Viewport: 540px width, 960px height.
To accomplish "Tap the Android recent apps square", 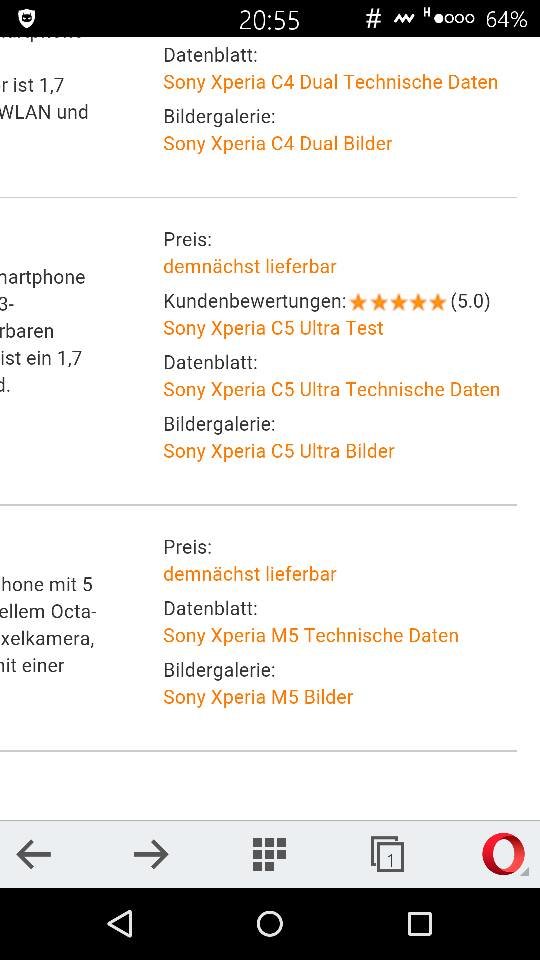I will 419,923.
